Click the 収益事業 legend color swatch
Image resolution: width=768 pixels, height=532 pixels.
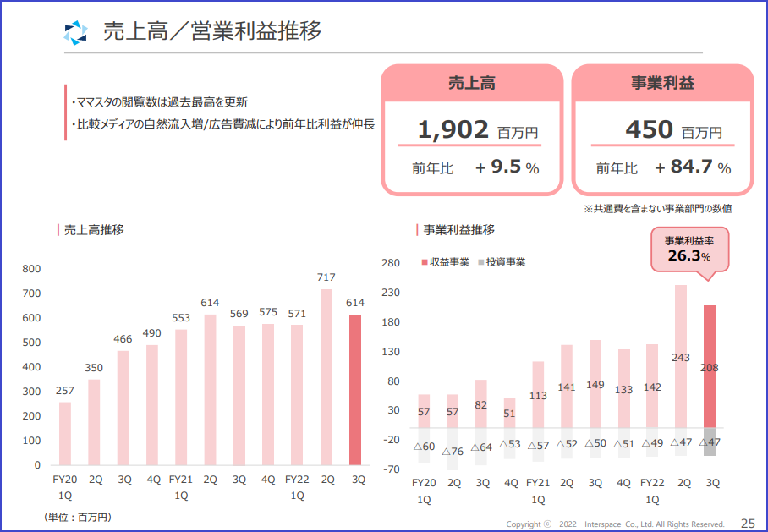425,262
